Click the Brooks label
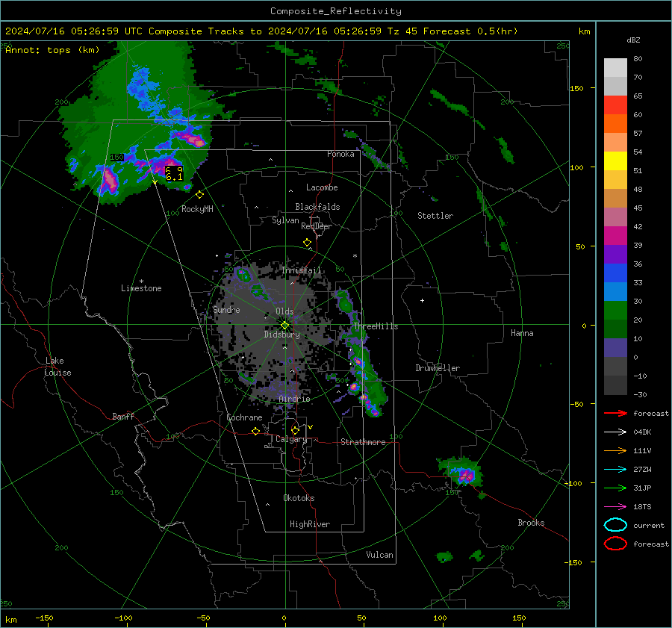Viewport: 672px width, 628px height. (531, 523)
